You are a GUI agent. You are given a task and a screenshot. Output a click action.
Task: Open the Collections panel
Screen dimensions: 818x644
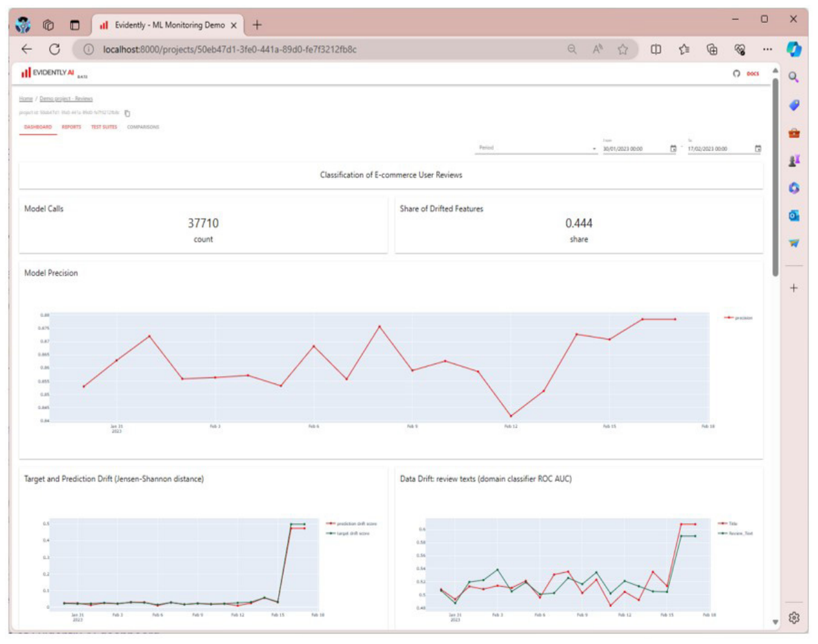[712, 49]
